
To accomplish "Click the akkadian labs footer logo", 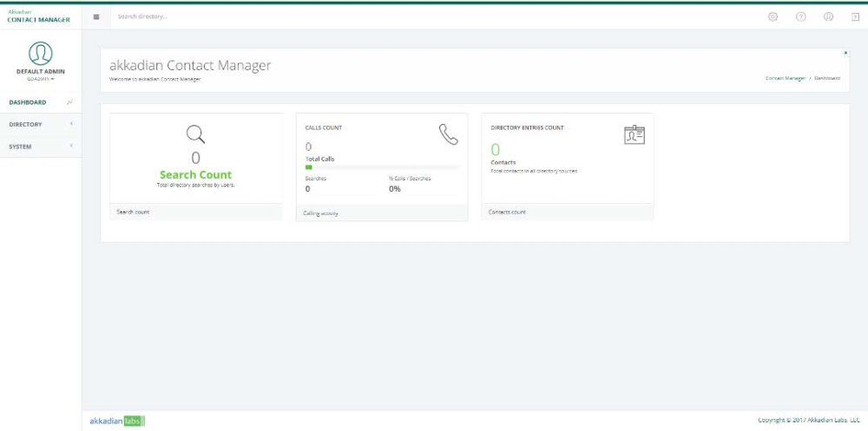I will coord(117,421).
